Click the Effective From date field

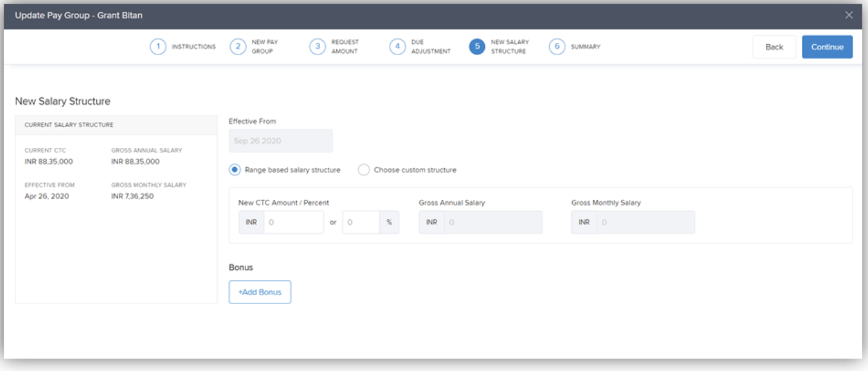pos(280,141)
